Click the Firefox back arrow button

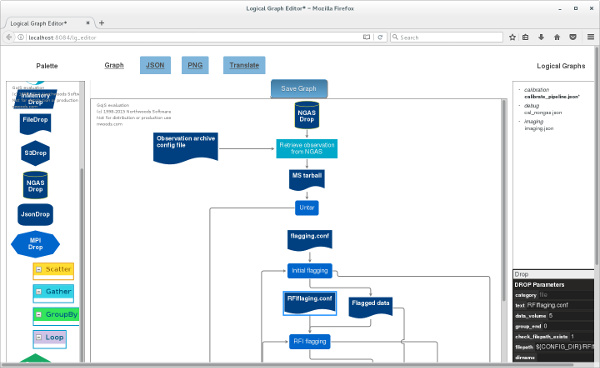tap(9, 37)
